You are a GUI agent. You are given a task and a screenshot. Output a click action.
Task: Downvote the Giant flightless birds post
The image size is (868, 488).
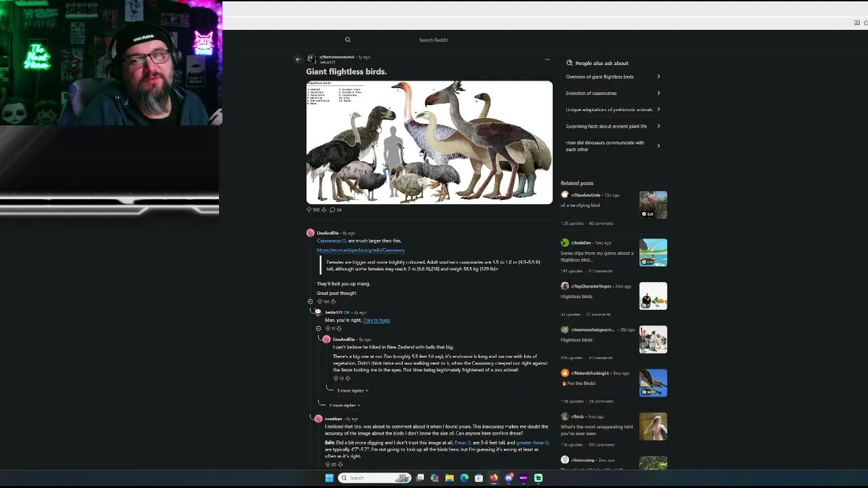[x=323, y=209]
